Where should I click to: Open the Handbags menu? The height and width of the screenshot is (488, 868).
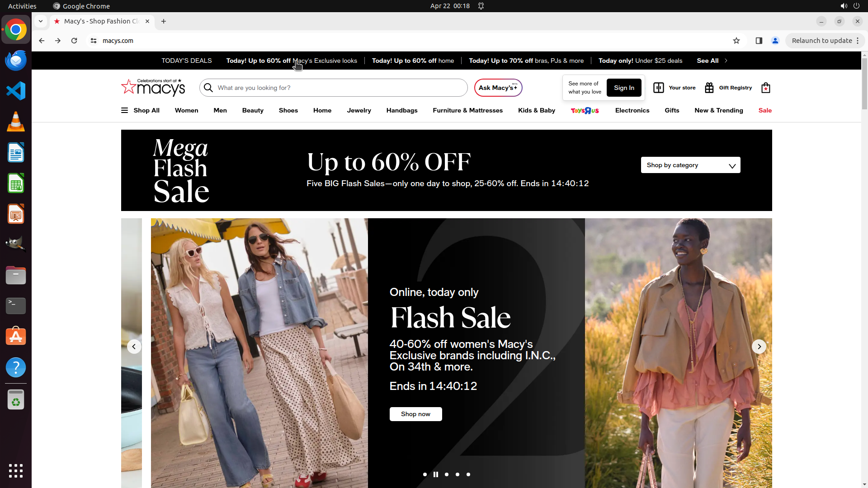pyautogui.click(x=401, y=110)
